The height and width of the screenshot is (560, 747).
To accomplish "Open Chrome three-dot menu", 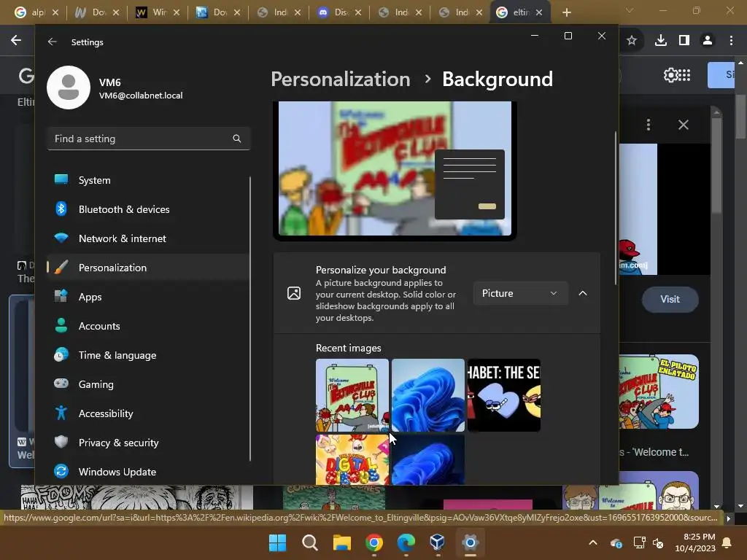I will 731,41.
